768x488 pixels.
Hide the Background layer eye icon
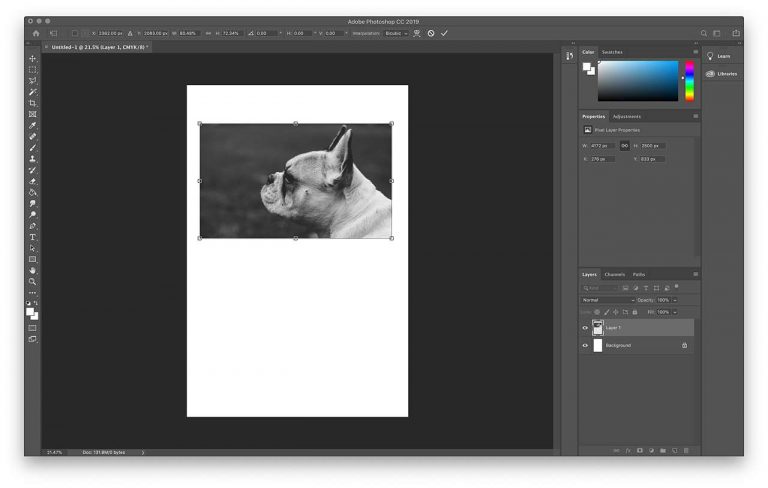(x=585, y=345)
